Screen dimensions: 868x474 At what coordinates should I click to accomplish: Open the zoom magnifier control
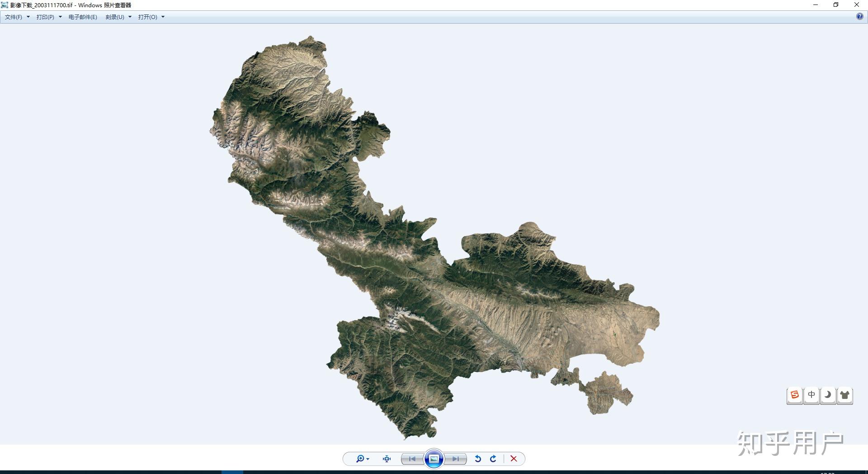pos(362,459)
